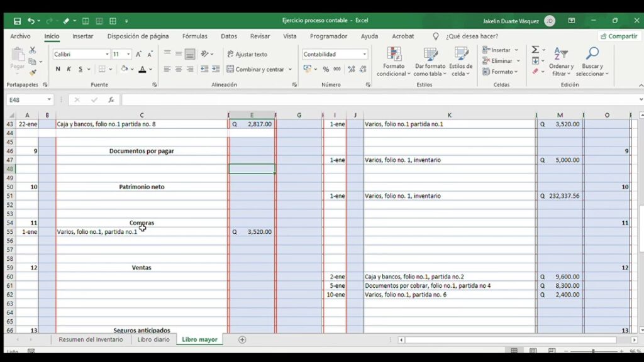Click the Insert Function fx icon

111,100
